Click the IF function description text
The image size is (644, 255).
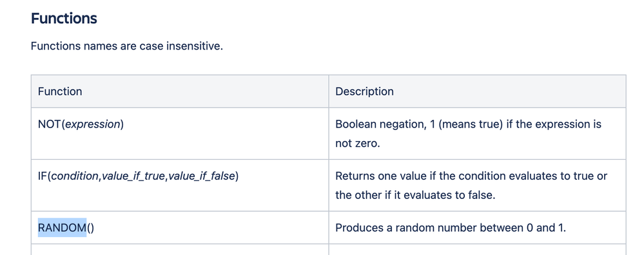pos(471,185)
